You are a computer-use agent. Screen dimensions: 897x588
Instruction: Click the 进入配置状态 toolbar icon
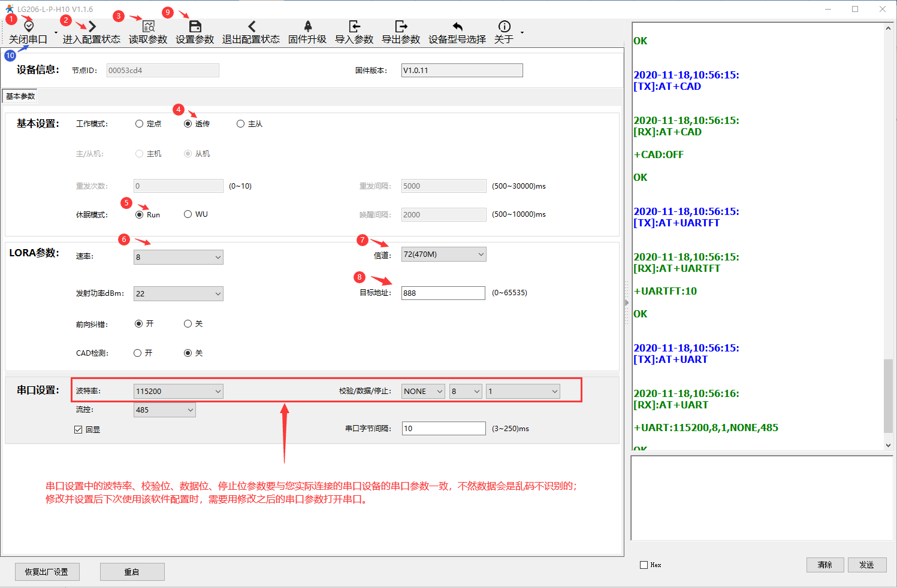(92, 26)
